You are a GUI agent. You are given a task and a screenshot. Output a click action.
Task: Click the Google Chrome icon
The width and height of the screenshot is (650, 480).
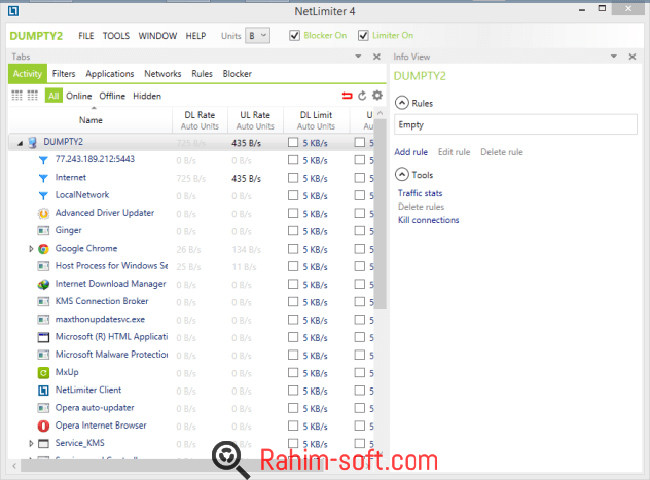point(43,249)
